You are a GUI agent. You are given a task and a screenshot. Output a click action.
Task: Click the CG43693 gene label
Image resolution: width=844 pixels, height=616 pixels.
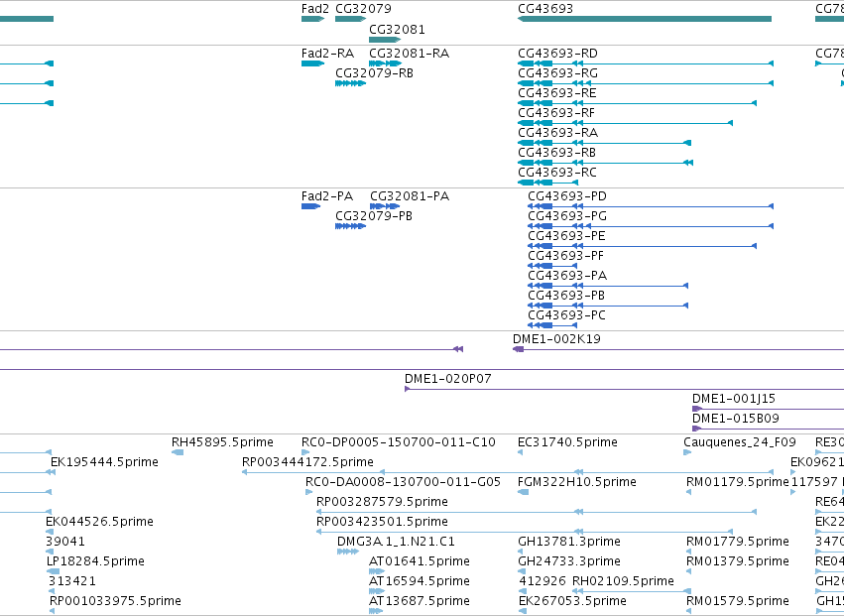point(545,9)
